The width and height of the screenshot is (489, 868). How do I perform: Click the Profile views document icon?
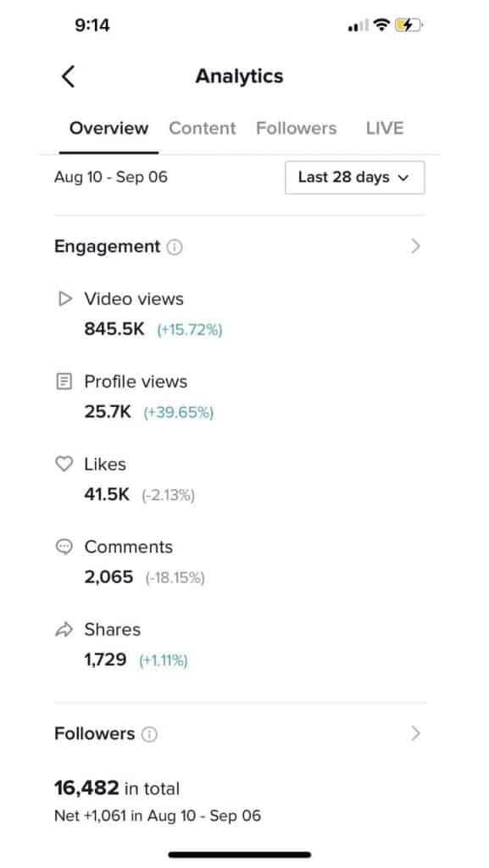click(64, 381)
